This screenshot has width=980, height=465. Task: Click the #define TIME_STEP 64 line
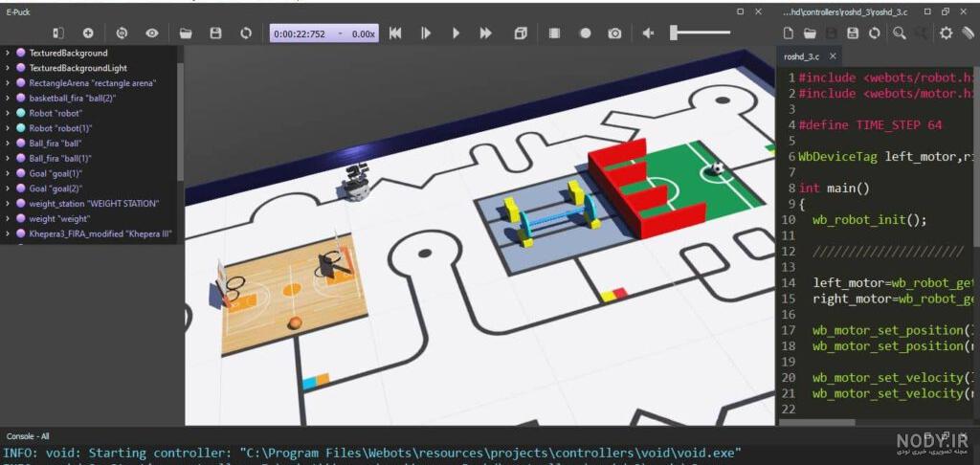click(x=870, y=125)
